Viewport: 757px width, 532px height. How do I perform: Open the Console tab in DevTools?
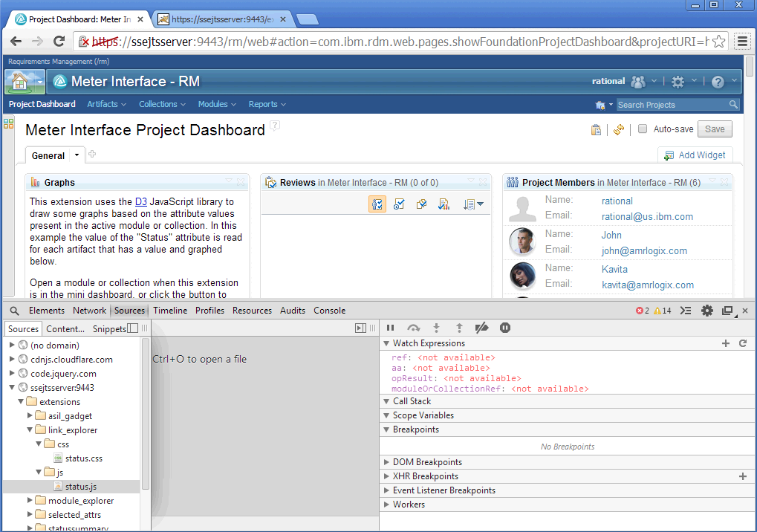(x=329, y=311)
